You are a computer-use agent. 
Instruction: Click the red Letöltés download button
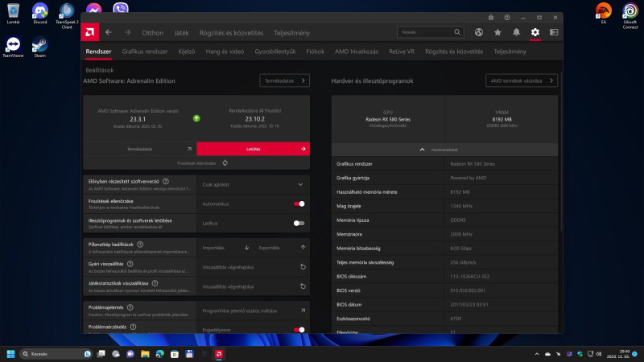point(253,149)
